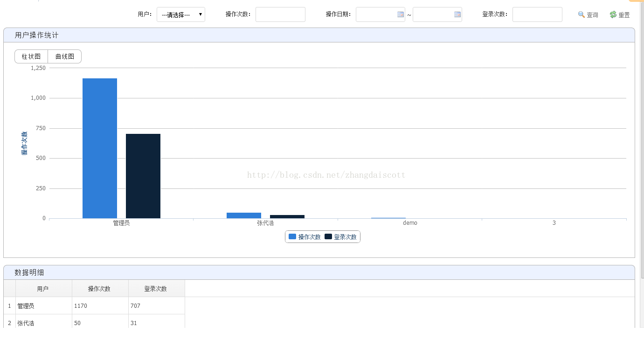The image size is (644, 340).
Task: Click the 500 y-axis label
Action: pyautogui.click(x=41, y=158)
